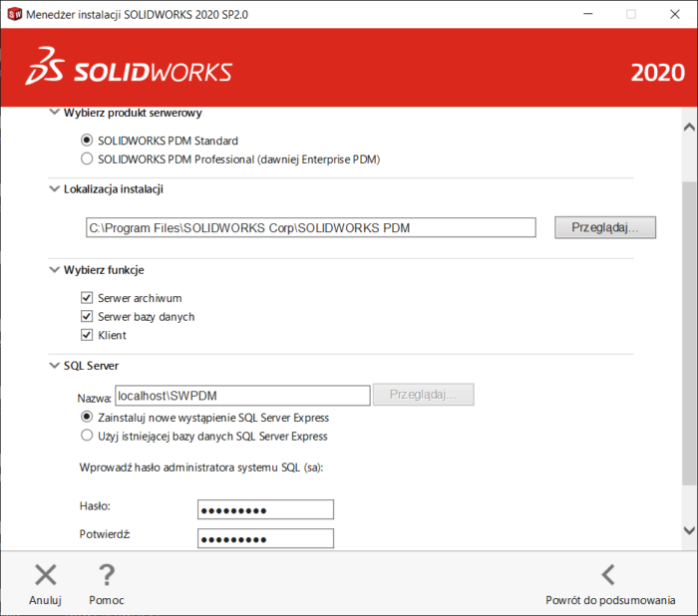Click the installation path field
This screenshot has height=616, width=698.
311,227
